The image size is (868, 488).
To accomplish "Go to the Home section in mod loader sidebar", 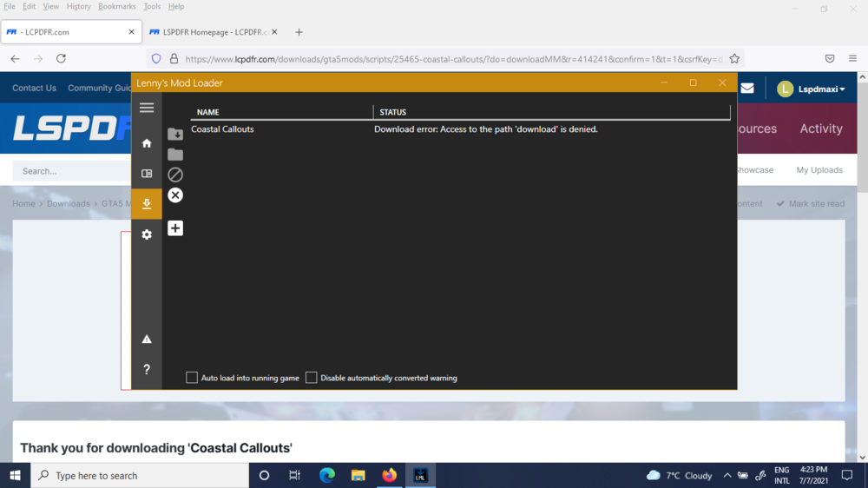I will tap(147, 143).
